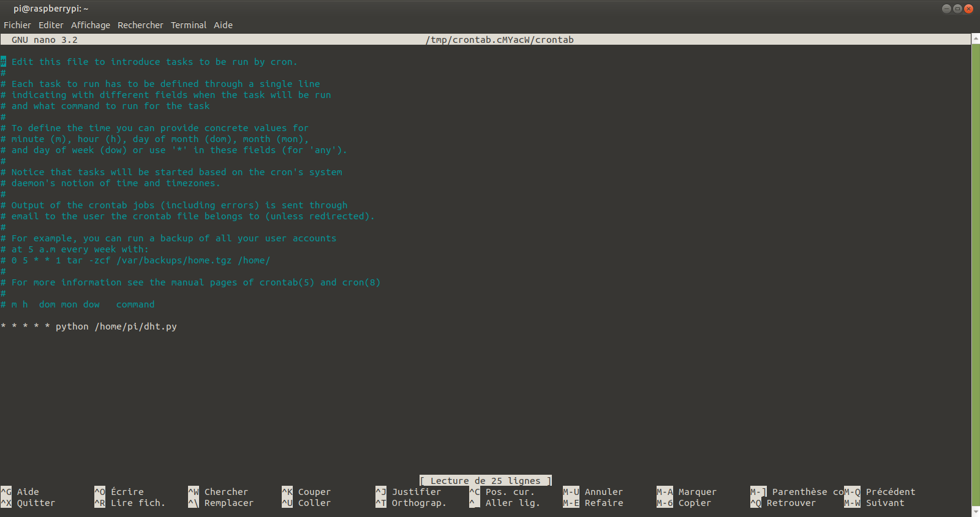Click the 'For more information see the manual' line
980x517 pixels.
[x=190, y=282]
